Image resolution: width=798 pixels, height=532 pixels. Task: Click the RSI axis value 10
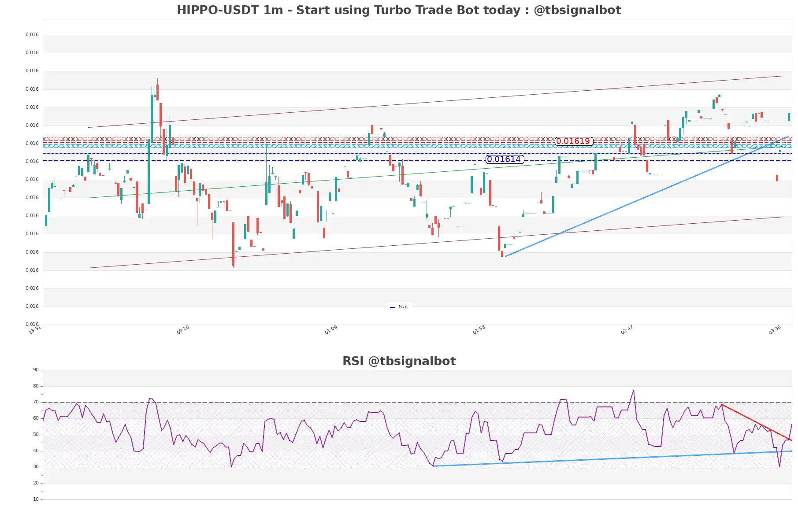pos(36,499)
